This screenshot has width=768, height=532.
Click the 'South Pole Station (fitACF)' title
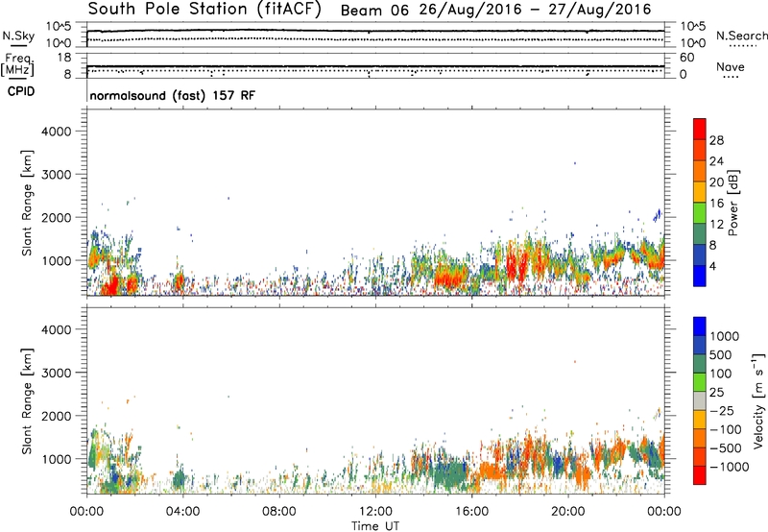click(204, 10)
